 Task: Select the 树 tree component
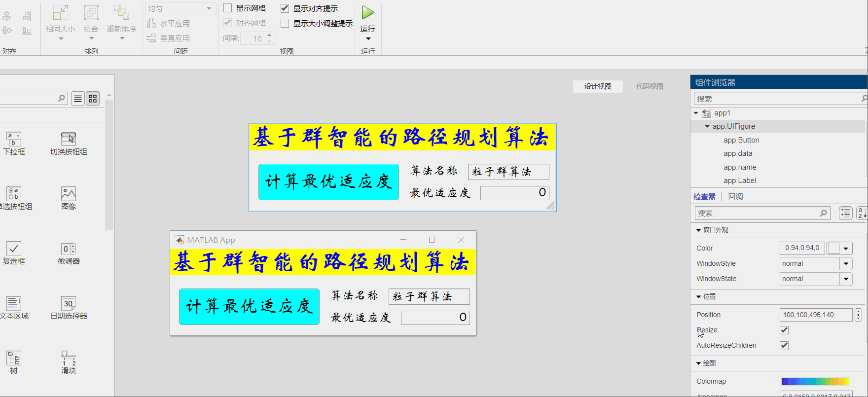pos(14,362)
